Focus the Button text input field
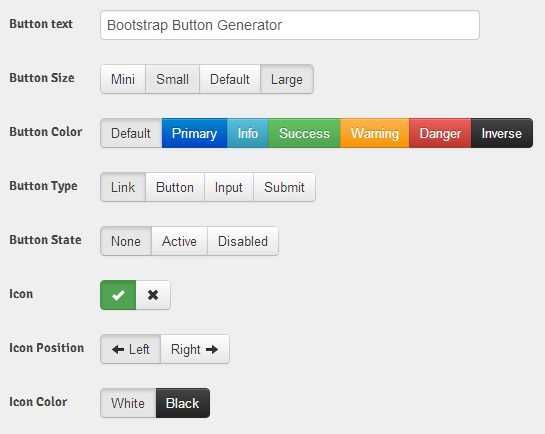545x434 pixels. tap(290, 25)
